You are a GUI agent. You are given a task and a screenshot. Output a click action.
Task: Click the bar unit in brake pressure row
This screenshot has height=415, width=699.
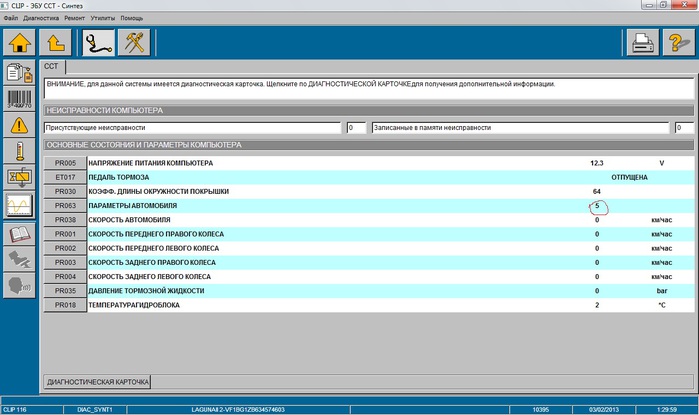662,291
